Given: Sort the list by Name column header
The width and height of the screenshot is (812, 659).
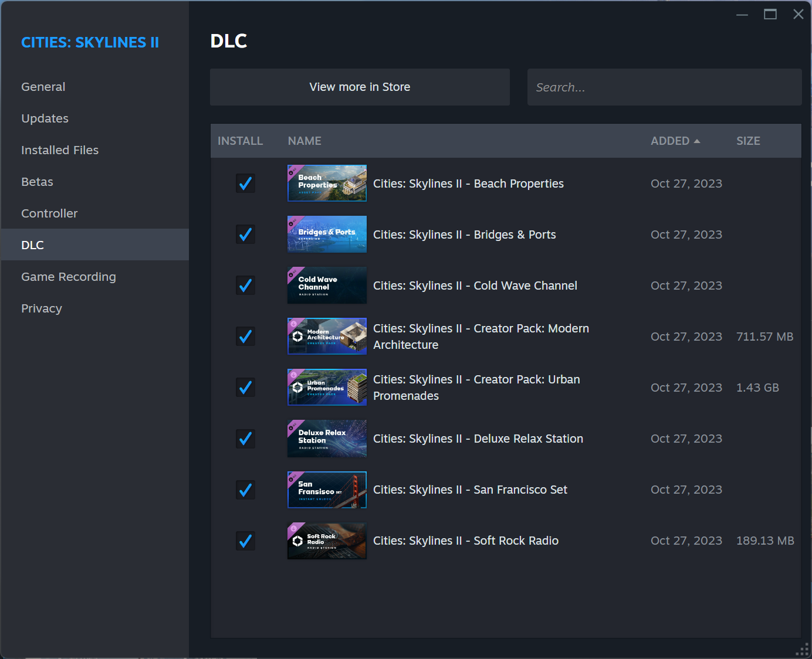Looking at the screenshot, I should point(304,141).
